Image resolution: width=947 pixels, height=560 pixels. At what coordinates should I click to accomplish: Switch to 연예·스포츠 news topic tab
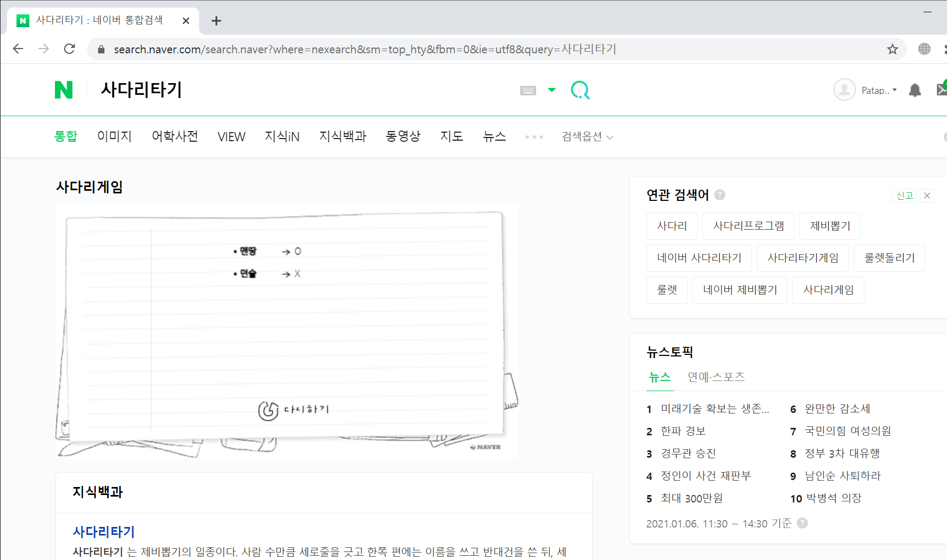(716, 377)
